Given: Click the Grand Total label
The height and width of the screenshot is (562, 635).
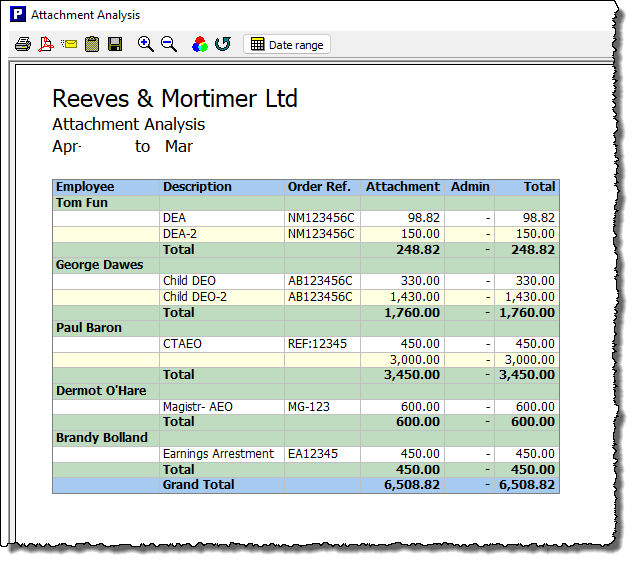Looking at the screenshot, I should pyautogui.click(x=198, y=485).
